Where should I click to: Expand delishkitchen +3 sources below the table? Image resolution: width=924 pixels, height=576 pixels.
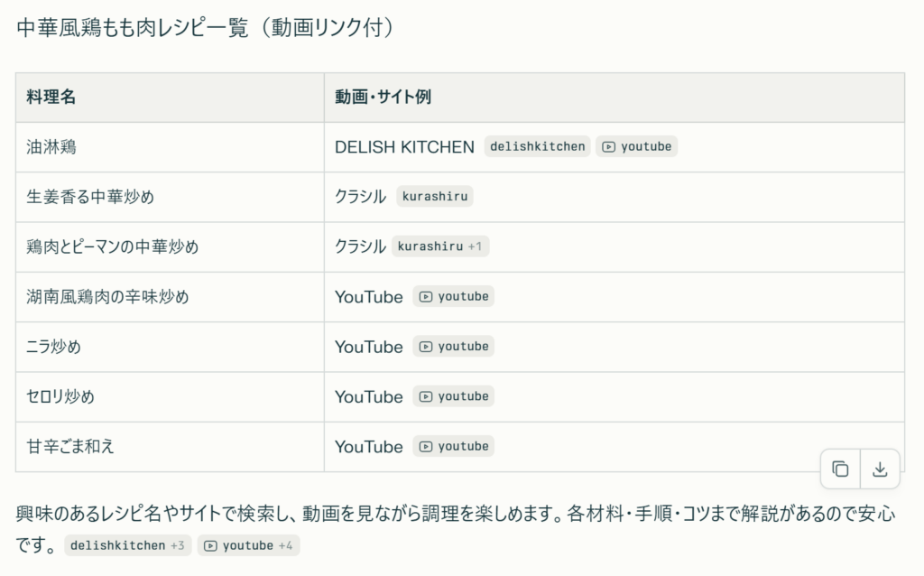coord(127,545)
